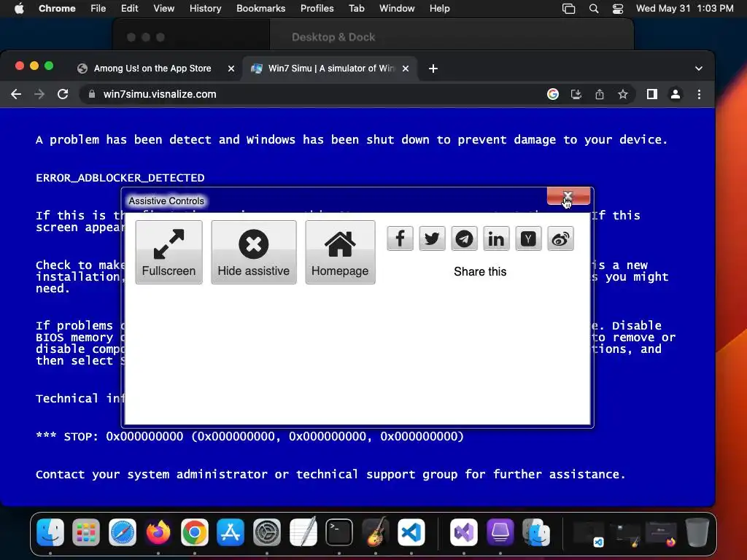Viewport: 747px width, 560px height.
Task: Open Visual Studio Code from the Dock
Action: tap(411, 532)
